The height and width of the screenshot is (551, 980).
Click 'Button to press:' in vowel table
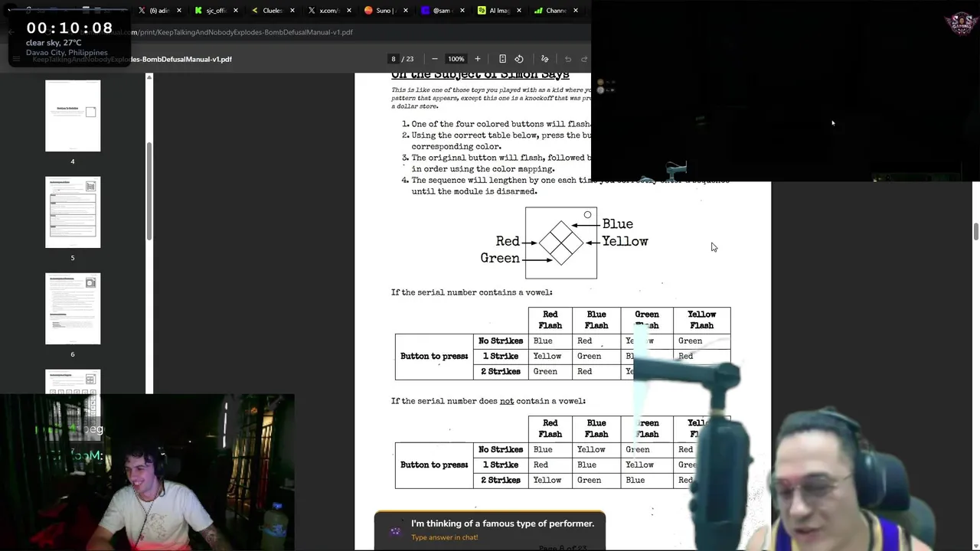434,356
